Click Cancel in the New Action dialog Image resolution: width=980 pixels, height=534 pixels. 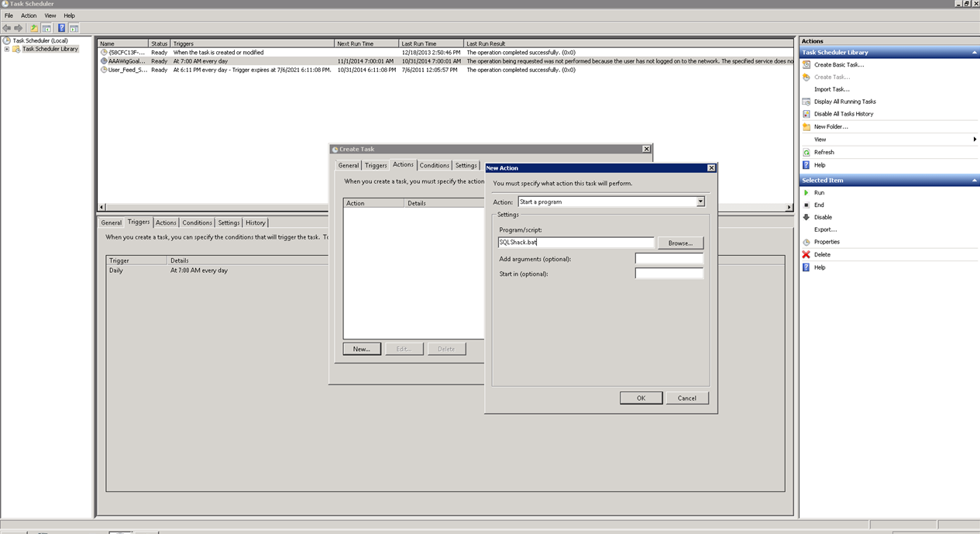click(x=687, y=398)
